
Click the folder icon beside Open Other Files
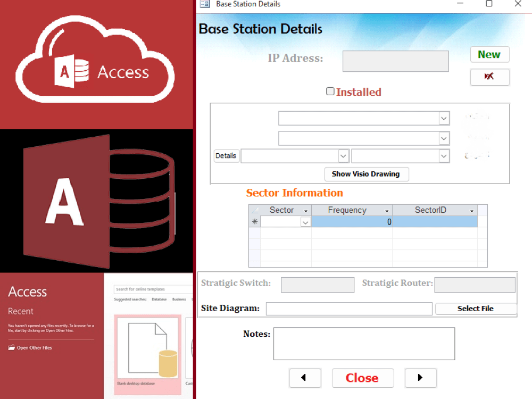point(12,347)
